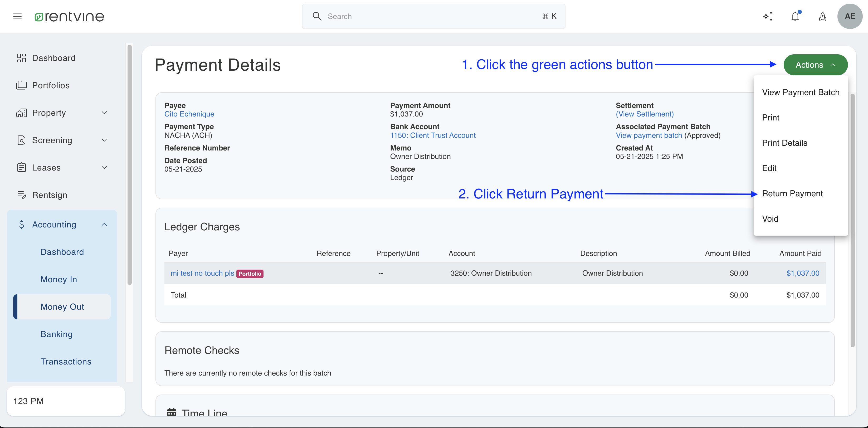The image size is (868, 428).
Task: Click the Portfolios folder icon
Action: (22, 85)
